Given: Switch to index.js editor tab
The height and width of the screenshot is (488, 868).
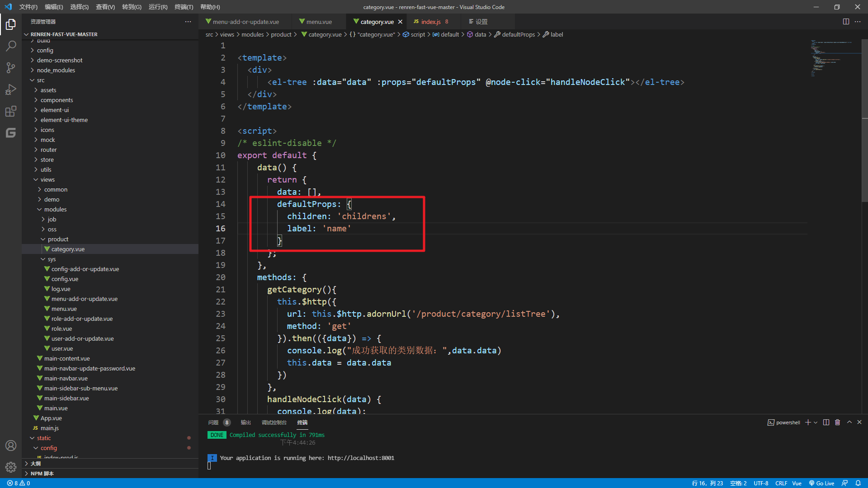Looking at the screenshot, I should tap(431, 22).
